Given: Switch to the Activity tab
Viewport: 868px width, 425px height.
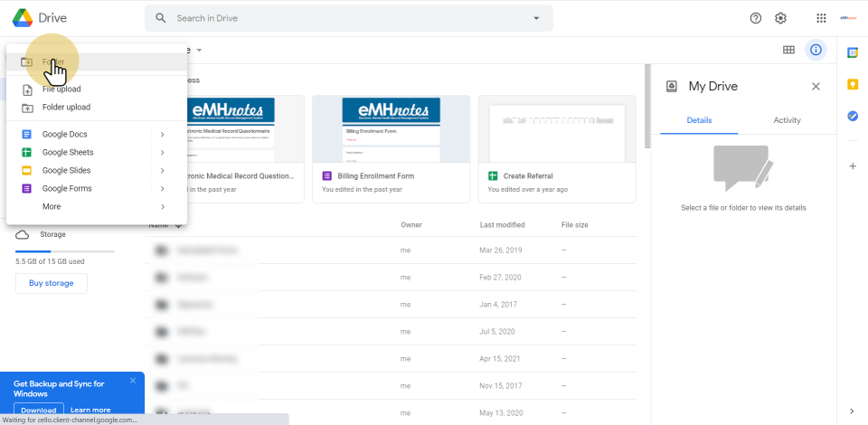Looking at the screenshot, I should [x=787, y=120].
